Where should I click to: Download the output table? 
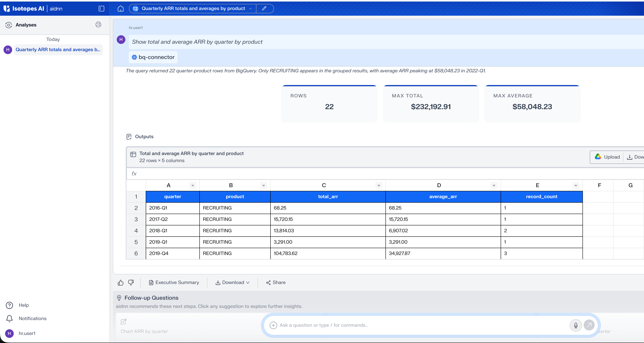pos(635,157)
